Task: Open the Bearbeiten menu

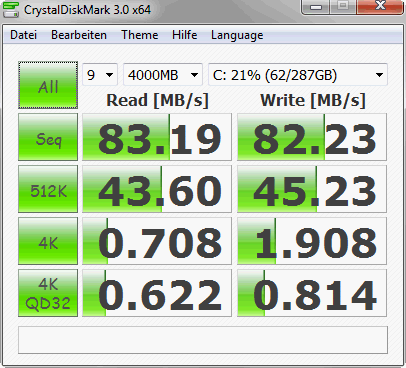Action: pos(79,35)
